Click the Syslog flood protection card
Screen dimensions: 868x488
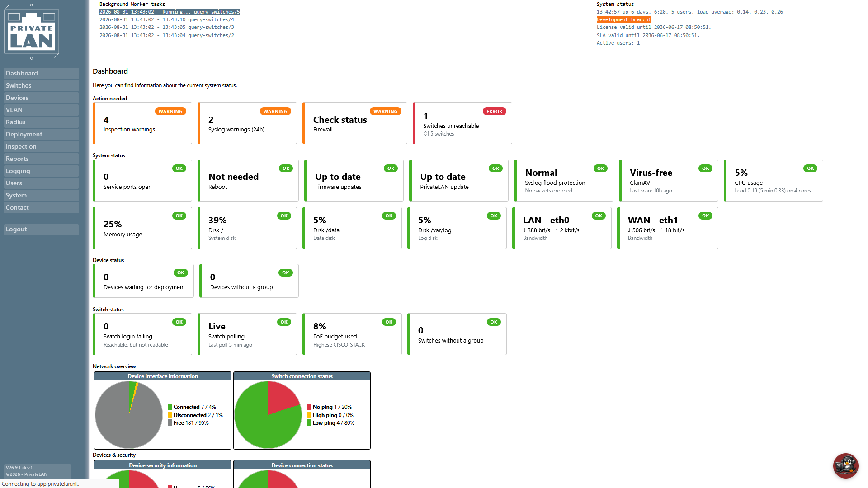[x=564, y=180]
